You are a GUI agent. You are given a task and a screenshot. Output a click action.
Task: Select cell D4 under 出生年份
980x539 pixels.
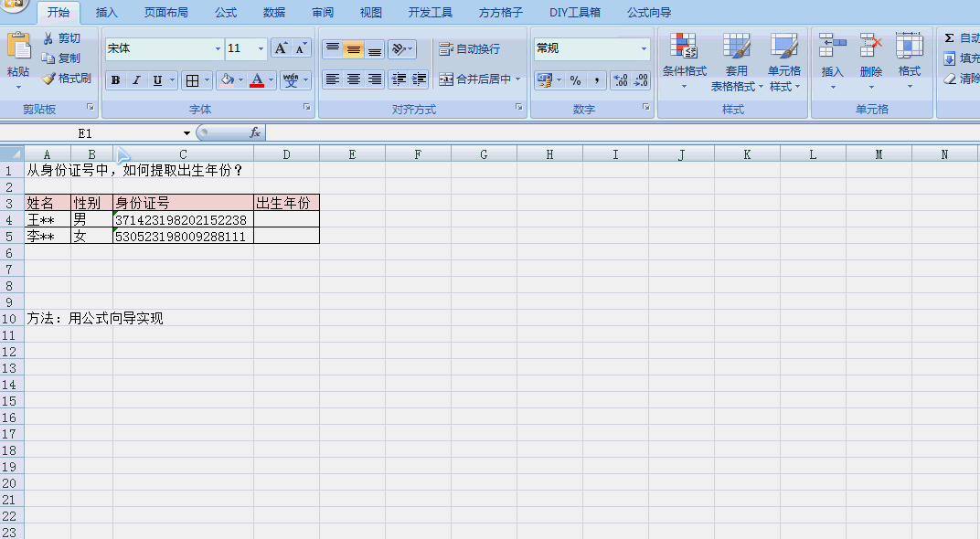pos(286,220)
